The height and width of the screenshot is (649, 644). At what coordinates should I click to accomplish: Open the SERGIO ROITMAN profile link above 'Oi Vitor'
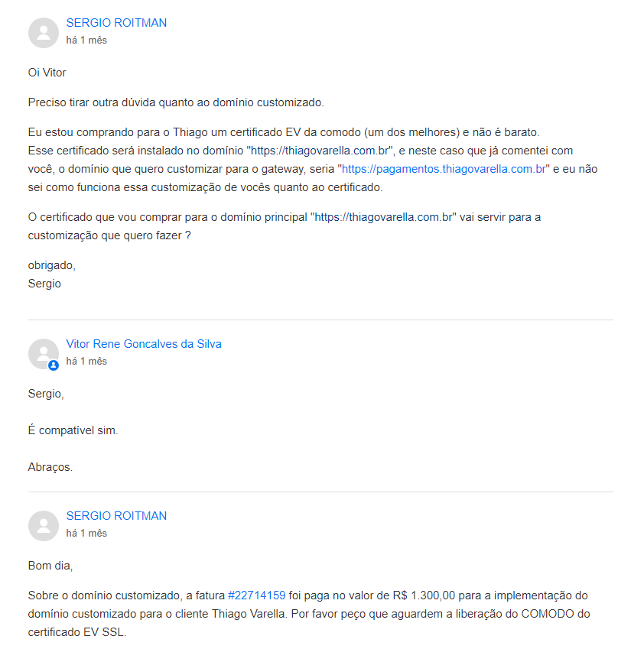pos(116,23)
